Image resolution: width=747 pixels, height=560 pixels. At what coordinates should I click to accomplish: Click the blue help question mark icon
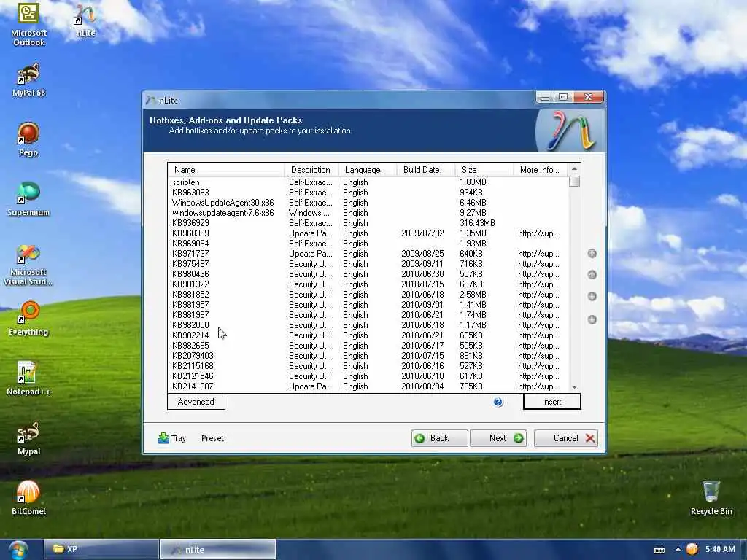click(498, 402)
